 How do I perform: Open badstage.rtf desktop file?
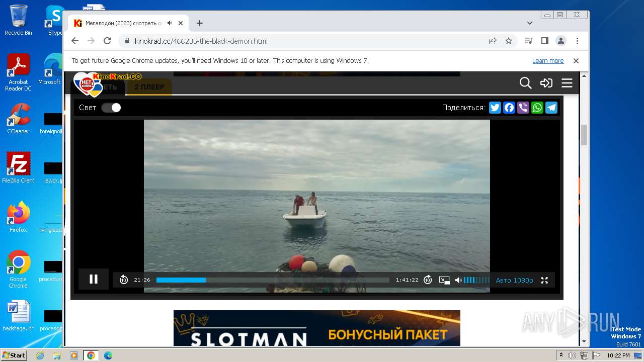(18, 316)
